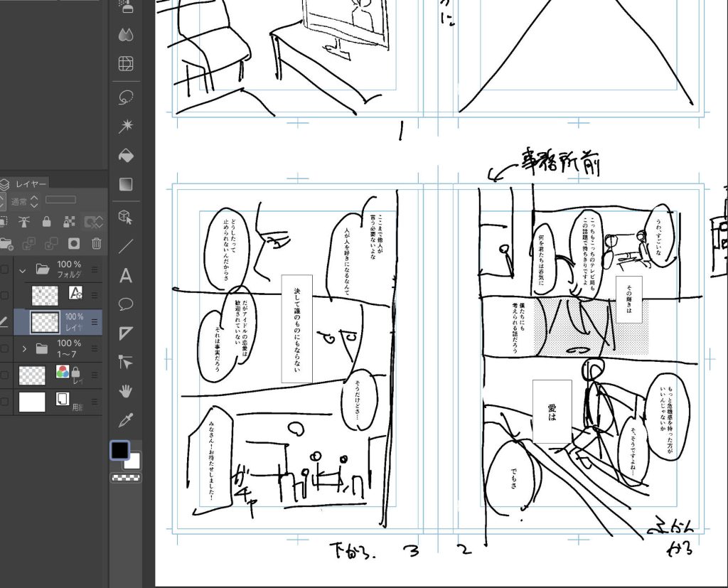Click the black main color swatch

click(119, 451)
